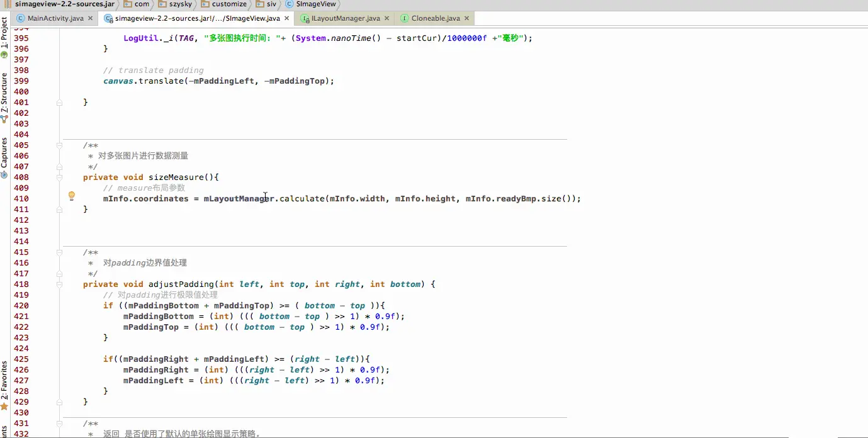Collapse the Javadoc fold at line 405

click(60, 145)
